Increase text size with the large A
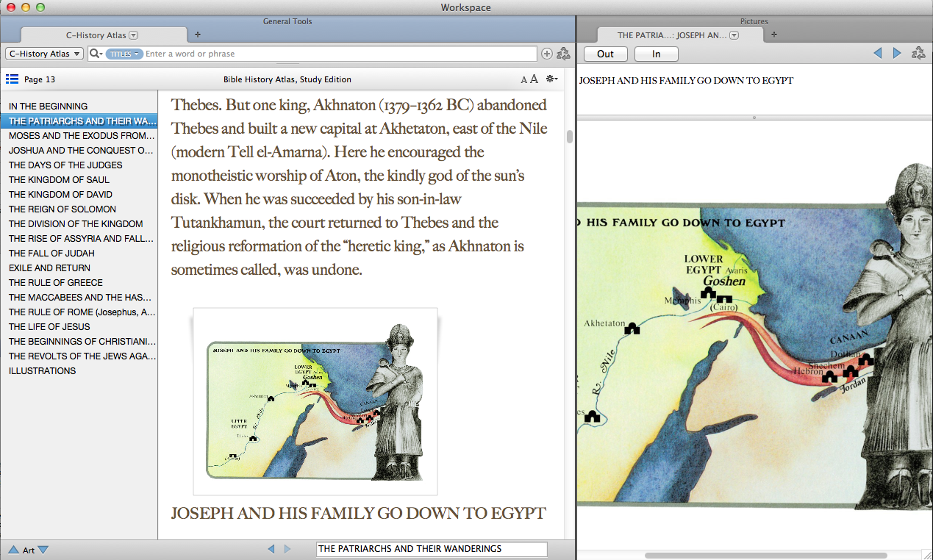This screenshot has height=560, width=933. coord(535,79)
